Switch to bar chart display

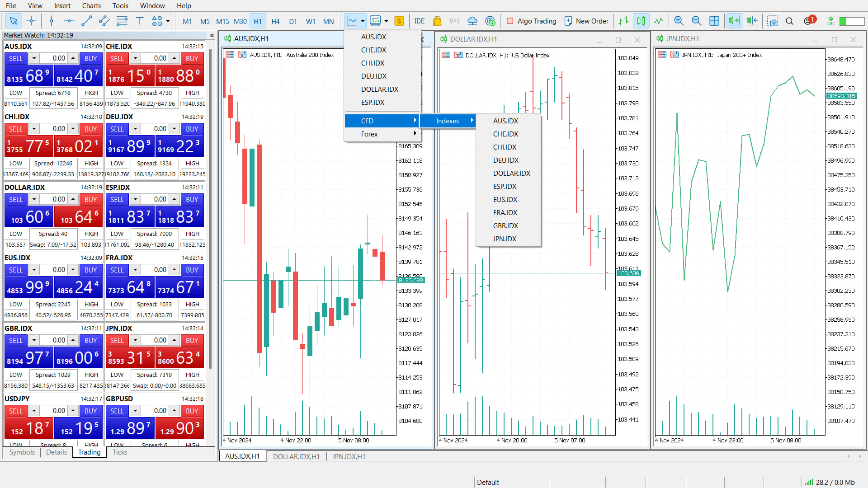click(623, 21)
